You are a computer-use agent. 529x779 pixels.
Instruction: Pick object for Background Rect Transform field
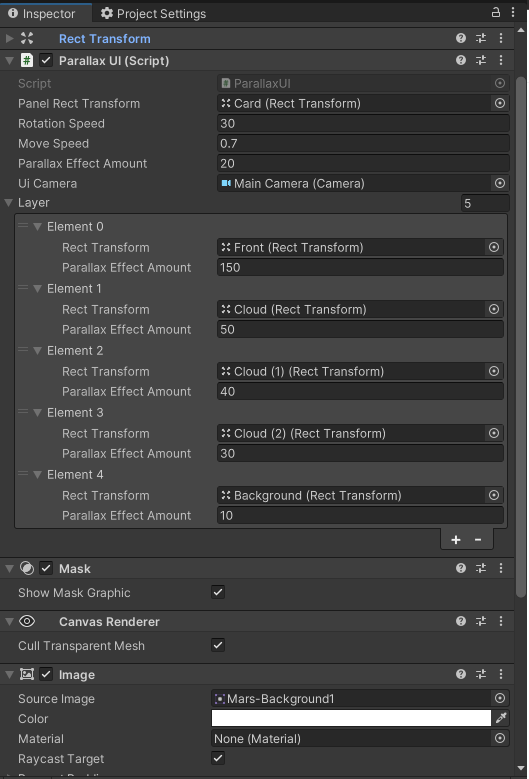[x=494, y=495]
